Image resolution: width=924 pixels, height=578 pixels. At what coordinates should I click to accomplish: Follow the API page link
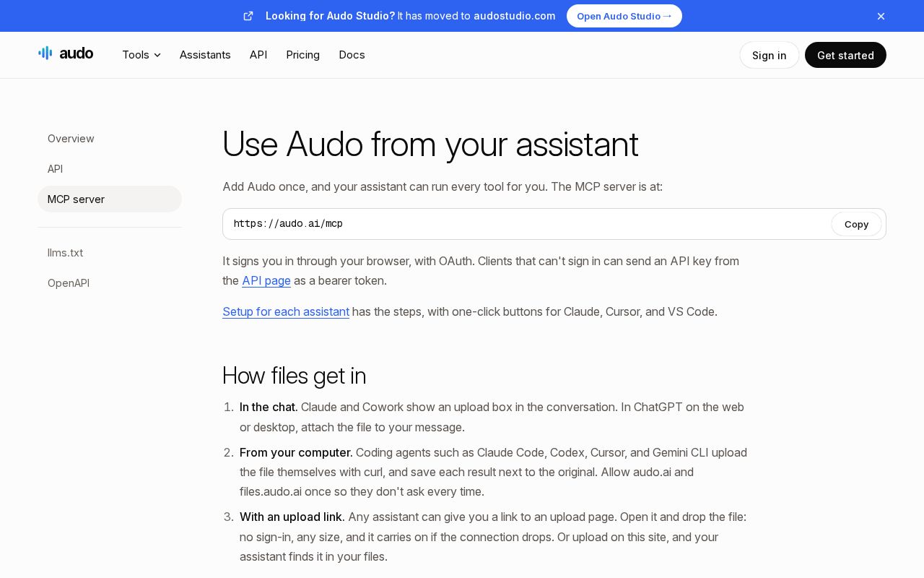coord(266,280)
